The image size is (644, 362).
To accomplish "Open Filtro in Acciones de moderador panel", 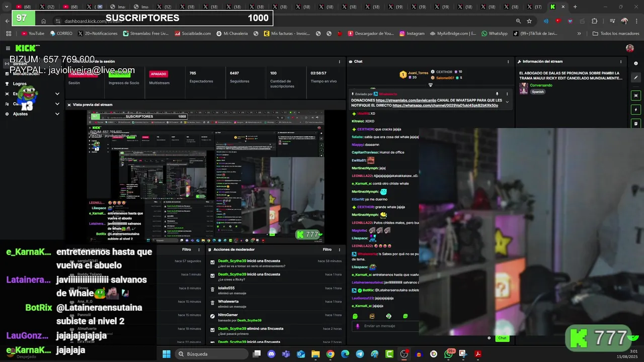I will 327,249.
